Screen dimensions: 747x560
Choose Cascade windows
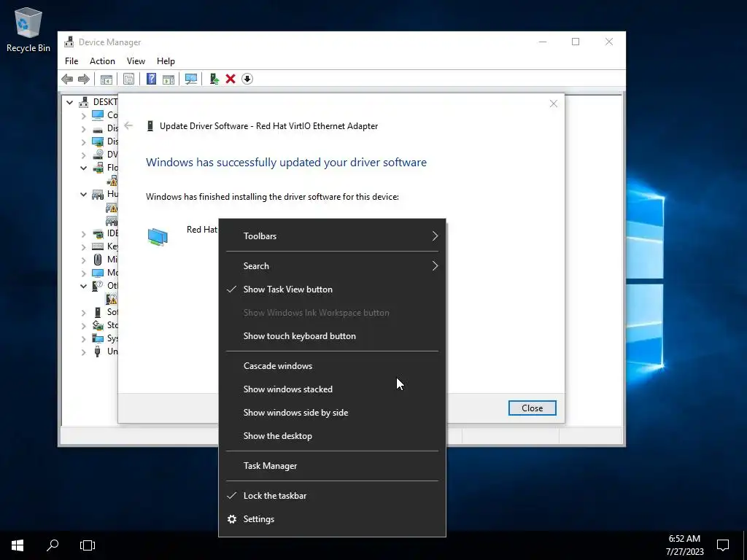332,366
